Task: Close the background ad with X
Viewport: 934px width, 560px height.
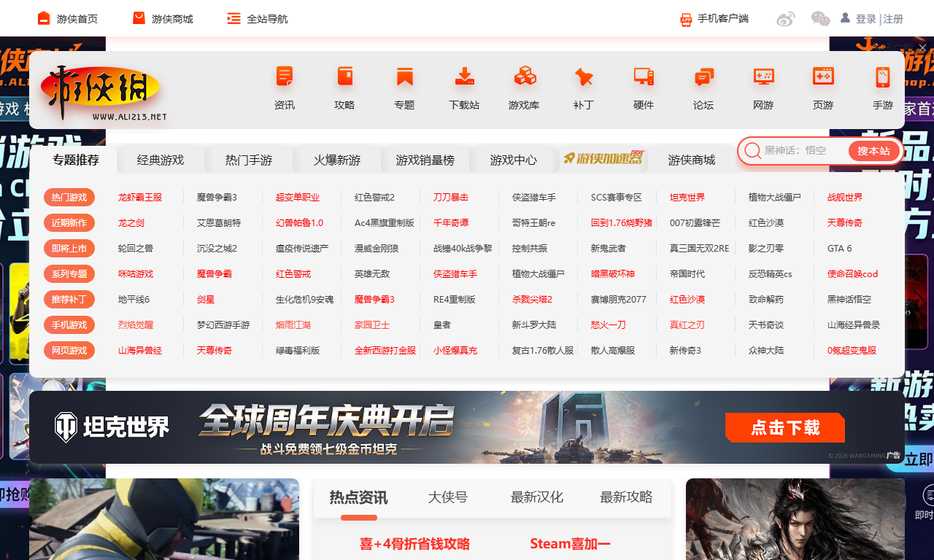Action: click(x=922, y=48)
